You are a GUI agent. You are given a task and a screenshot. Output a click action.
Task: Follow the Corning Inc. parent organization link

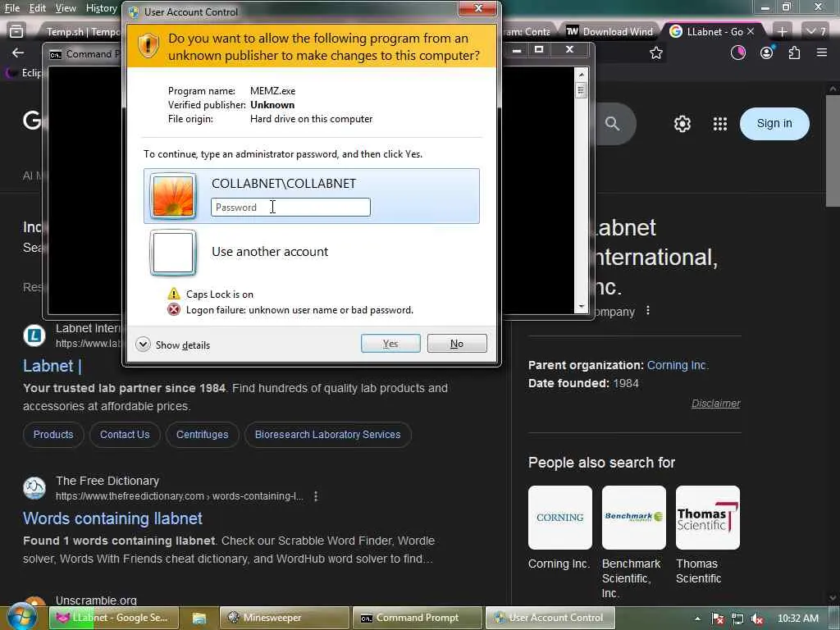(678, 365)
